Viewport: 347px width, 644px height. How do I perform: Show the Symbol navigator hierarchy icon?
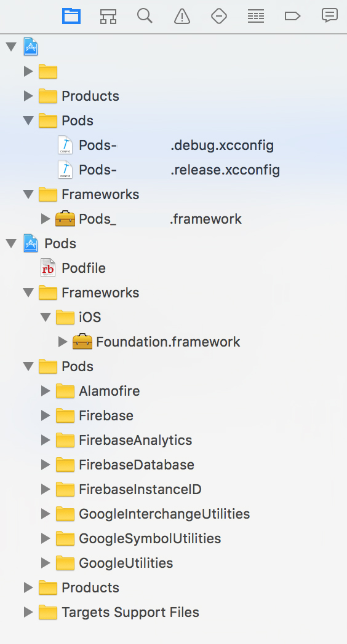pos(108,17)
